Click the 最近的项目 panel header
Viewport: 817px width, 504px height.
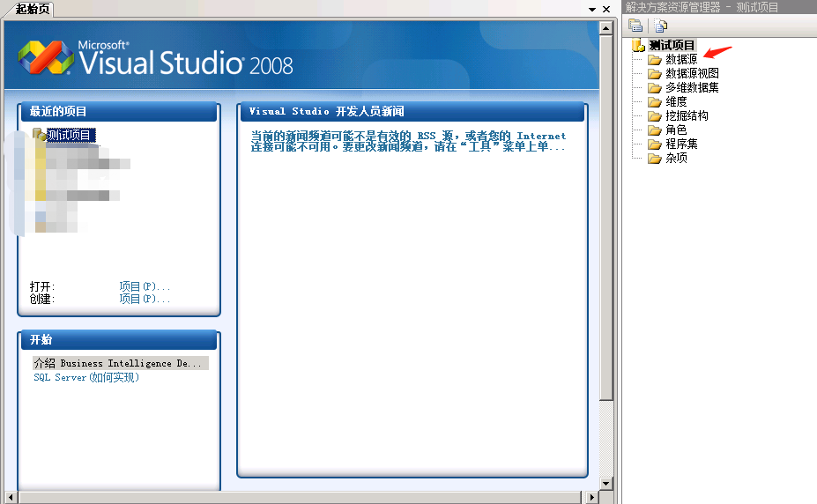(x=119, y=111)
